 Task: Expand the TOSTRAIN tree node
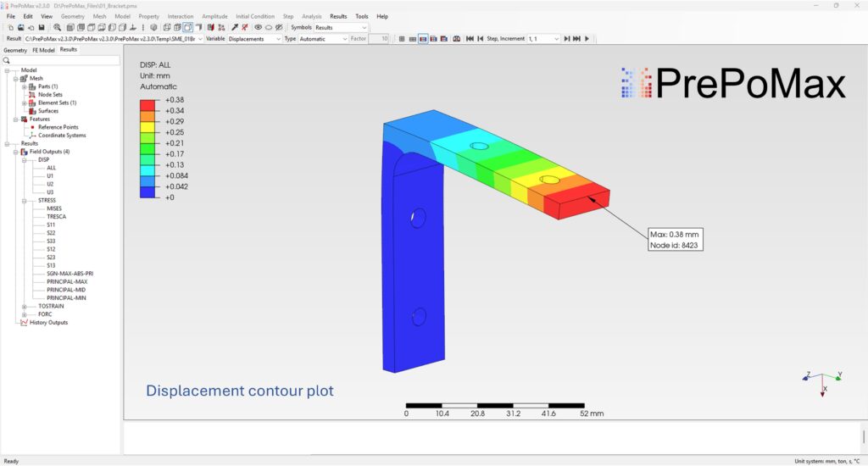point(25,306)
